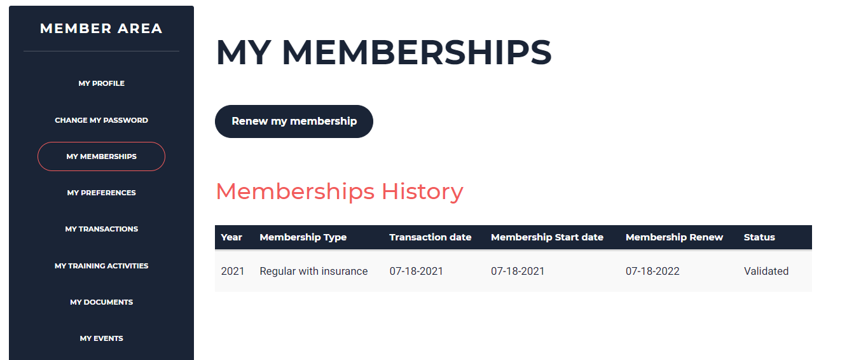This screenshot has width=868, height=360.
Task: Click the Year column header
Action: 231,237
